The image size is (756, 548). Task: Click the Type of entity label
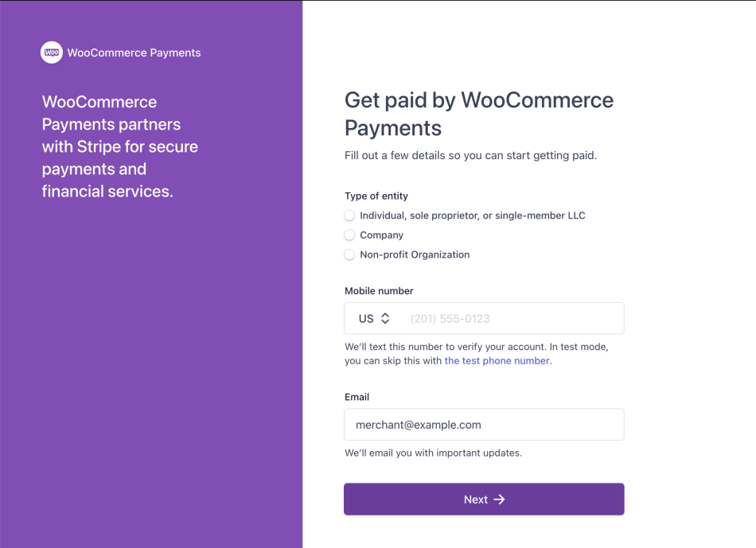point(376,196)
